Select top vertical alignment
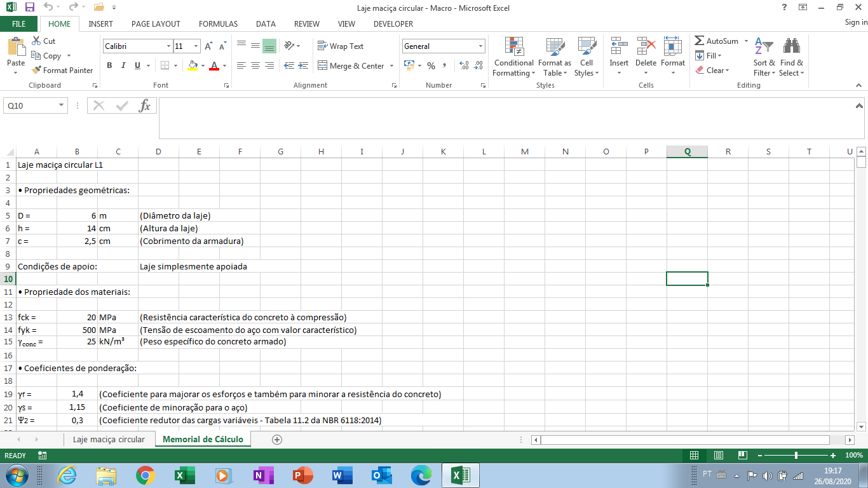Image resolution: width=868 pixels, height=488 pixels. (x=241, y=46)
